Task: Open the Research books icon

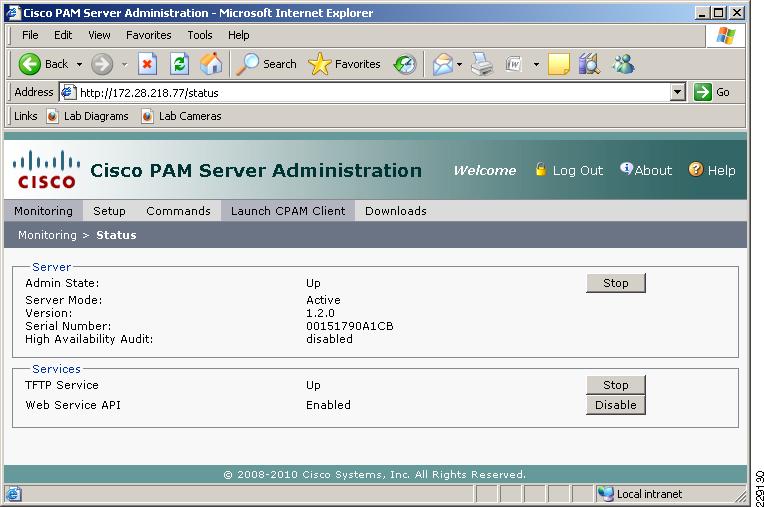Action: click(589, 64)
